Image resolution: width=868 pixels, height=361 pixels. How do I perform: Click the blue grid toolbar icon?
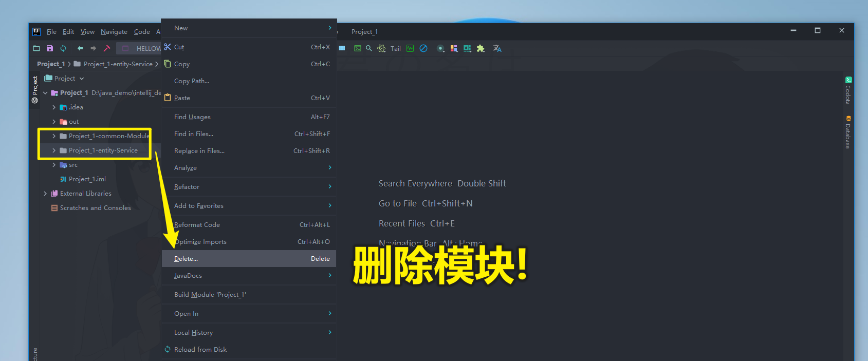pos(342,48)
